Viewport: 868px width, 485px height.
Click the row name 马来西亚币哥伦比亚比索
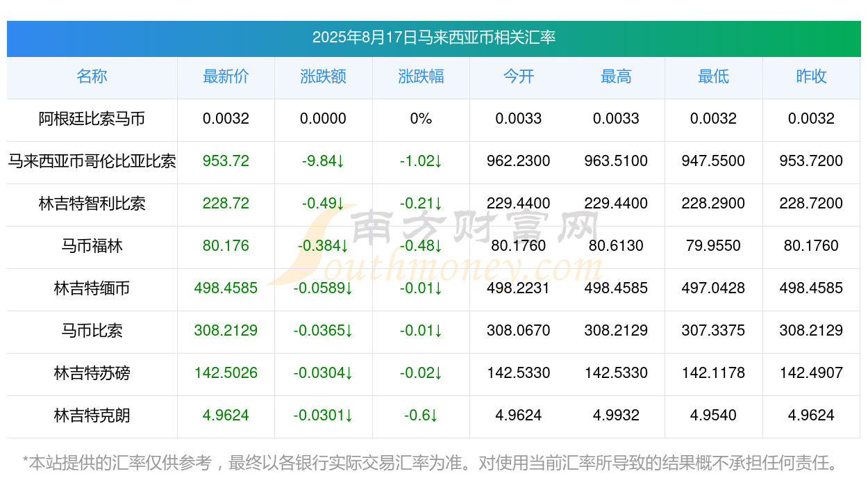click(x=92, y=161)
